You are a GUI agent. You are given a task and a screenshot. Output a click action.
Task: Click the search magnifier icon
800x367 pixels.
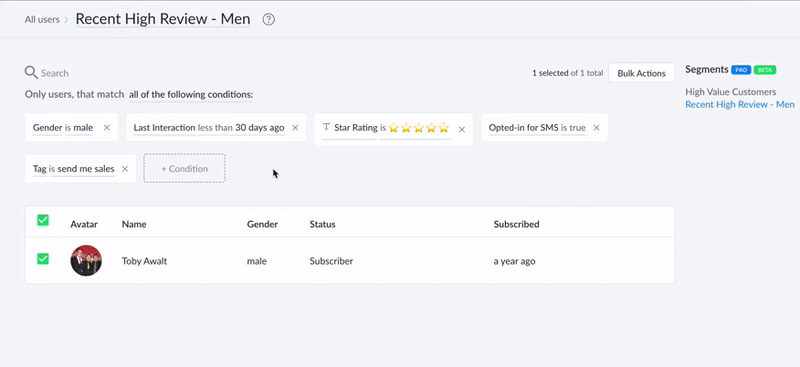31,72
